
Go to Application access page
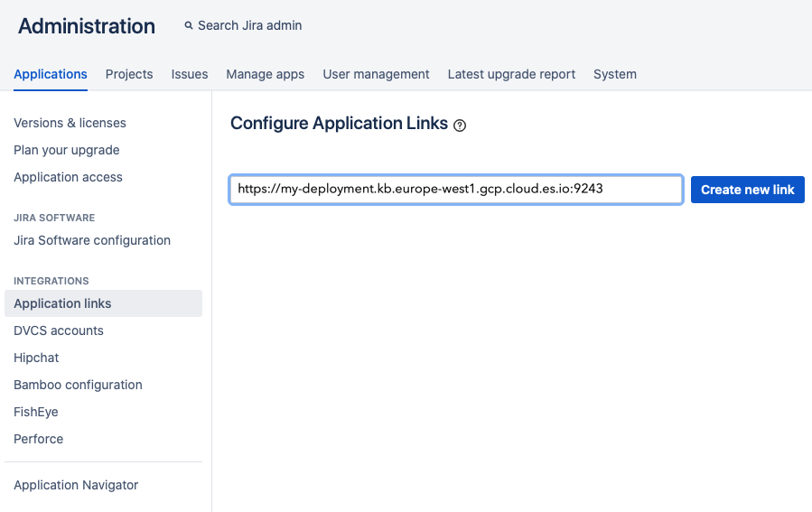click(x=68, y=177)
